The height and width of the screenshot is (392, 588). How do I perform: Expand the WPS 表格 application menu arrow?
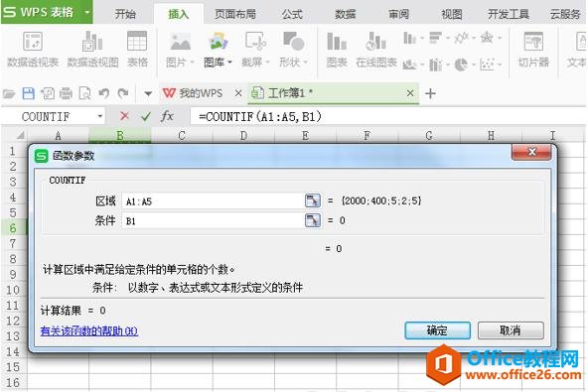87,12
